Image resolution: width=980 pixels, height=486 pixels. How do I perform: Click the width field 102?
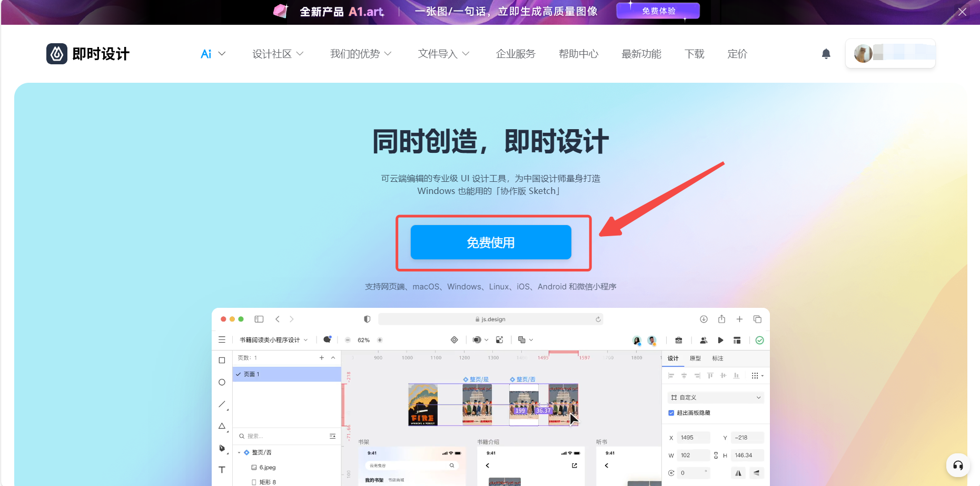(693, 455)
